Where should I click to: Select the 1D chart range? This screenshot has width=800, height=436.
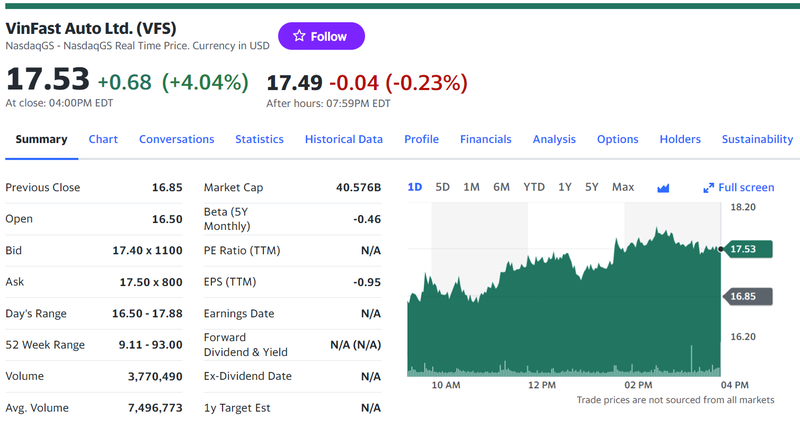tap(415, 187)
